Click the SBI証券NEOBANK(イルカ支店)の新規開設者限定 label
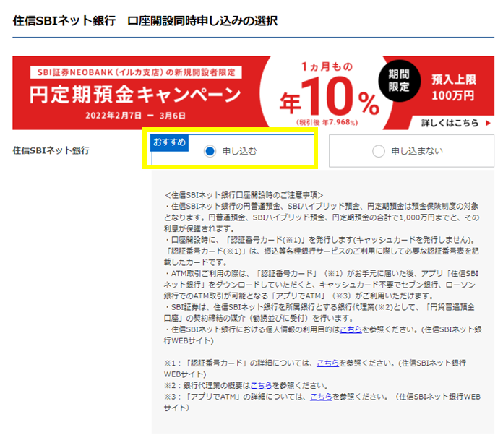Screen dimensions: 503x448 pyautogui.click(x=136, y=72)
